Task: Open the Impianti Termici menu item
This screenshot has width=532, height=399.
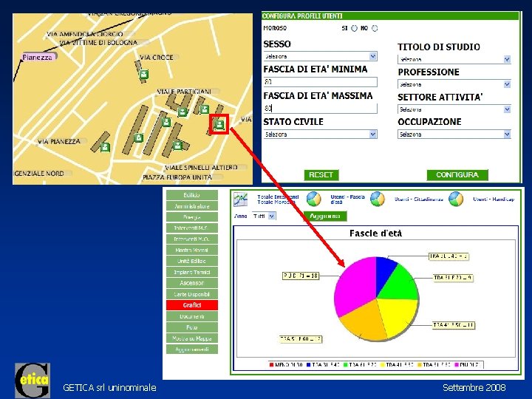Action: click(191, 272)
